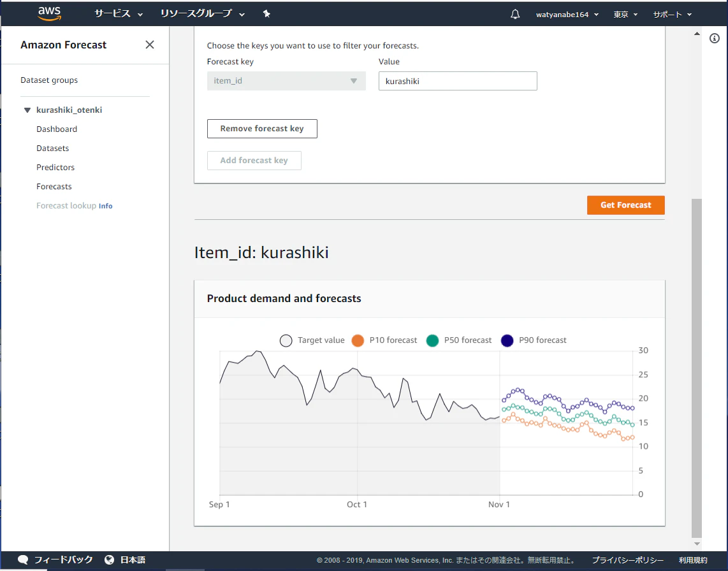Open the notifications bell icon
This screenshot has width=728, height=571.
(x=515, y=15)
